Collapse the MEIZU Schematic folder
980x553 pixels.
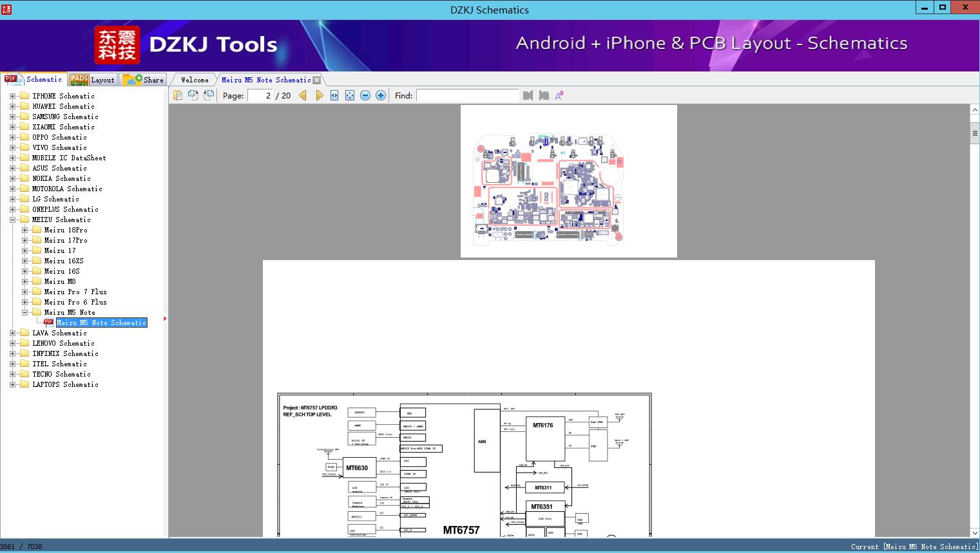[12, 220]
